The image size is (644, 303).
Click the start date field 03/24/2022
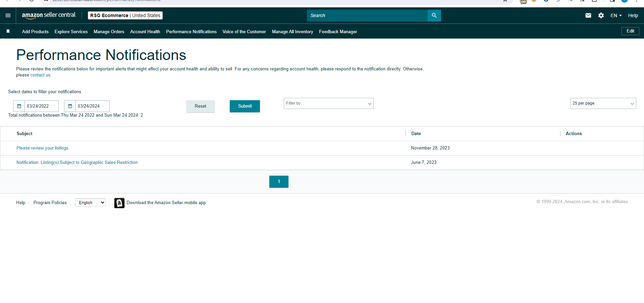click(42, 106)
